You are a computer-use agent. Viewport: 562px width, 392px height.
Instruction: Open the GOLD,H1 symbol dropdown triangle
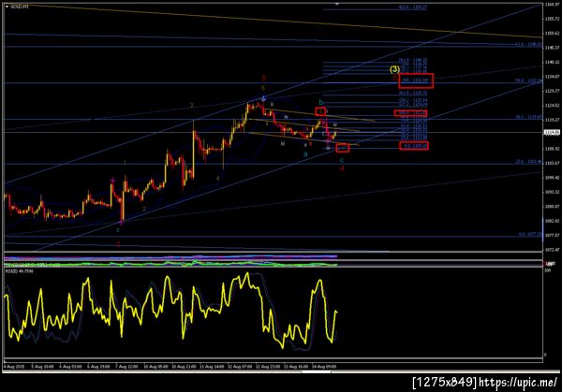pos(7,7)
